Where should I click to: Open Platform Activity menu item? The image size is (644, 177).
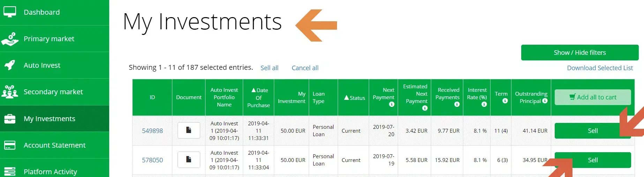50,171
